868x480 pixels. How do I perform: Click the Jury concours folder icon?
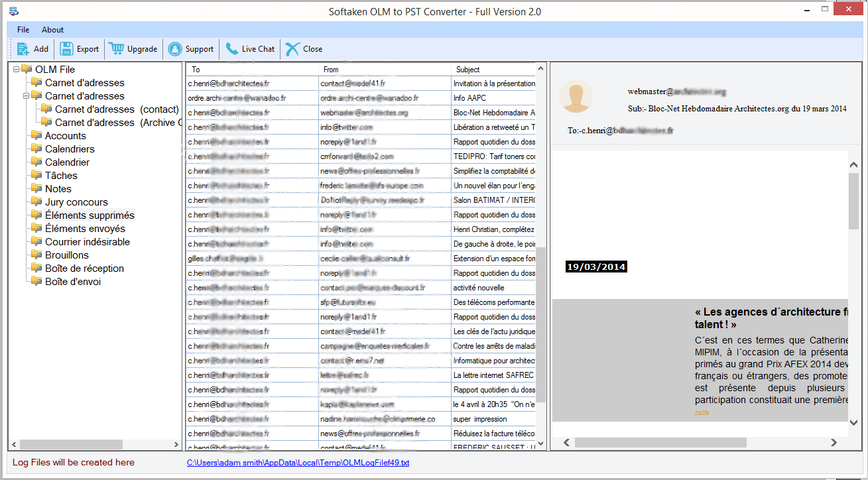coord(36,202)
